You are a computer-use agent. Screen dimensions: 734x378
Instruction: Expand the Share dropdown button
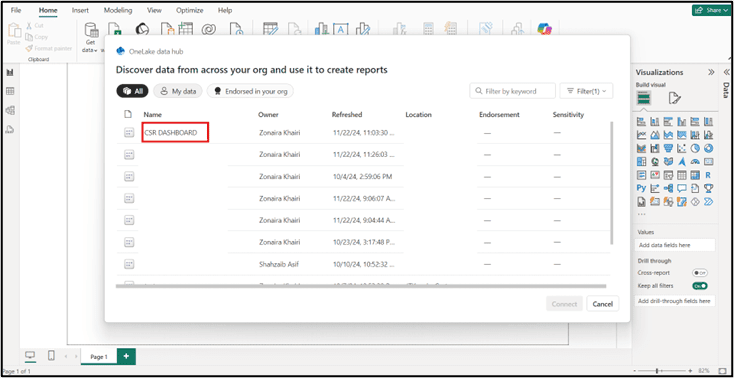pos(711,10)
